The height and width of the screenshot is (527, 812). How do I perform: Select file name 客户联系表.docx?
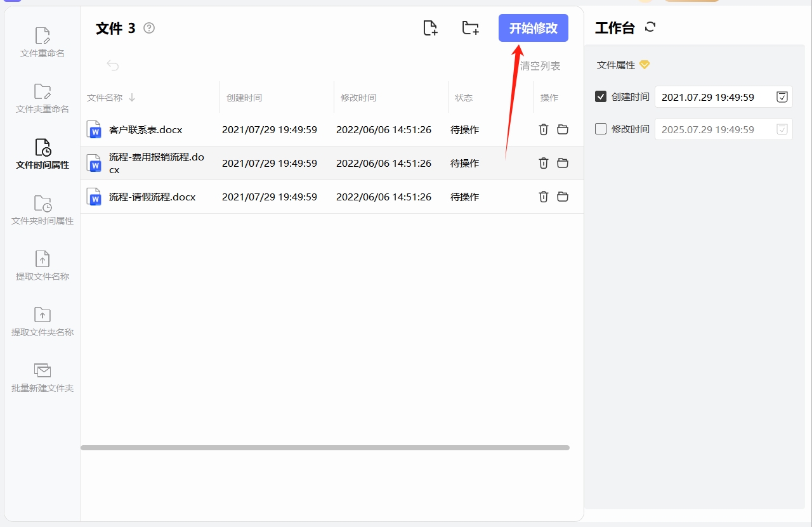tap(146, 129)
